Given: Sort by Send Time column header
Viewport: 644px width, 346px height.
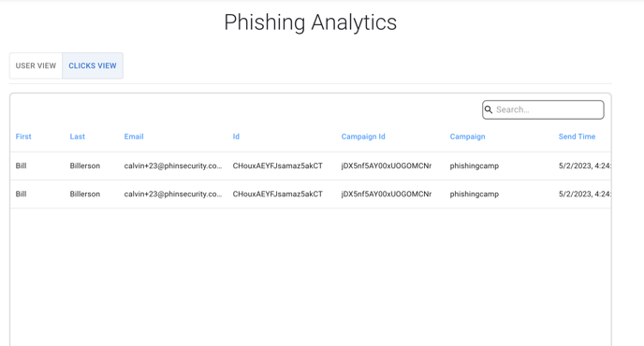Looking at the screenshot, I should click(577, 137).
